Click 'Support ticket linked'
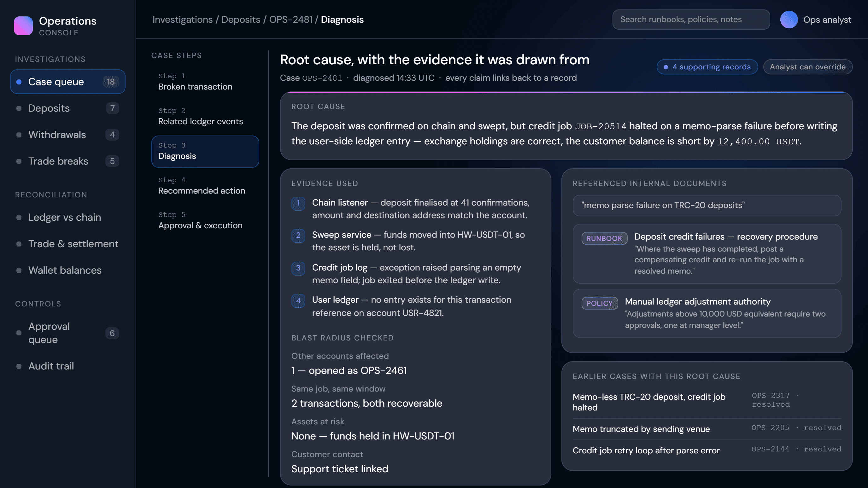This screenshot has width=868, height=488. tap(340, 469)
